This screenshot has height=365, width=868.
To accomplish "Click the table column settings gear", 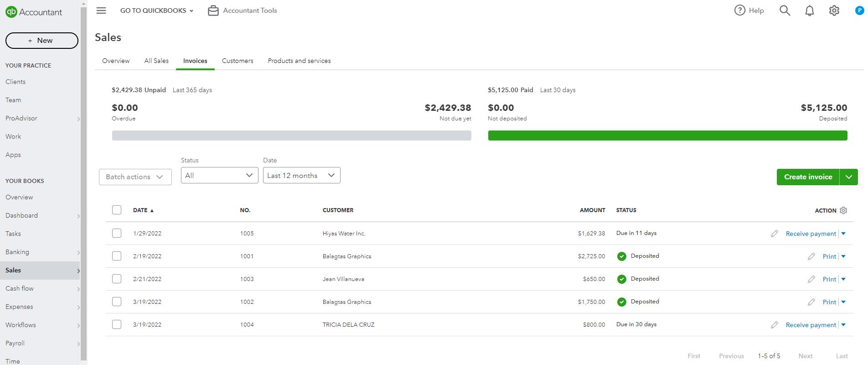I will 843,210.
